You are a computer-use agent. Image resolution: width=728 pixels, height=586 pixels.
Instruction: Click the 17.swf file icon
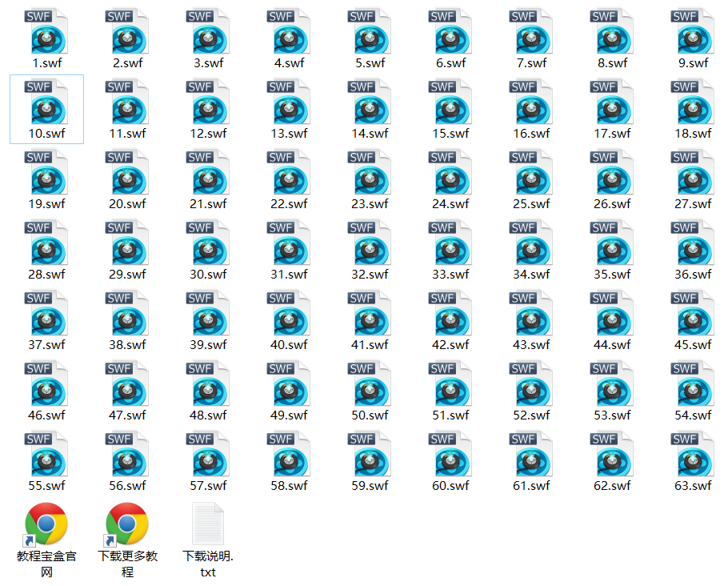click(612, 102)
